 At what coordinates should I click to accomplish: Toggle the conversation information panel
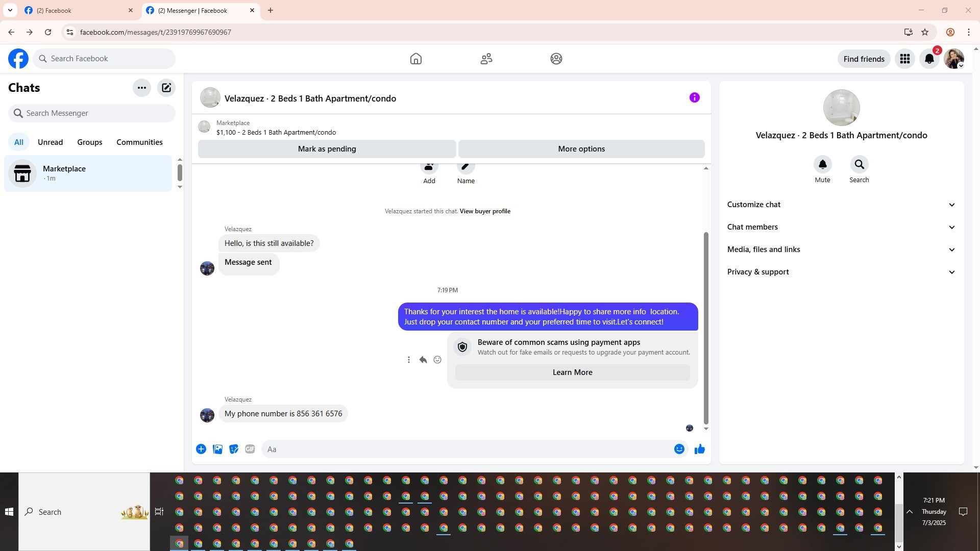pyautogui.click(x=694, y=97)
